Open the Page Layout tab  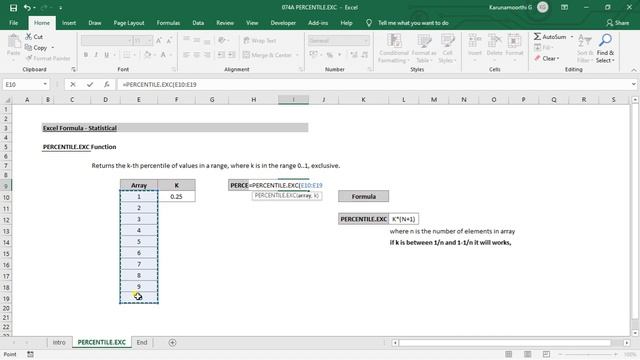click(129, 23)
